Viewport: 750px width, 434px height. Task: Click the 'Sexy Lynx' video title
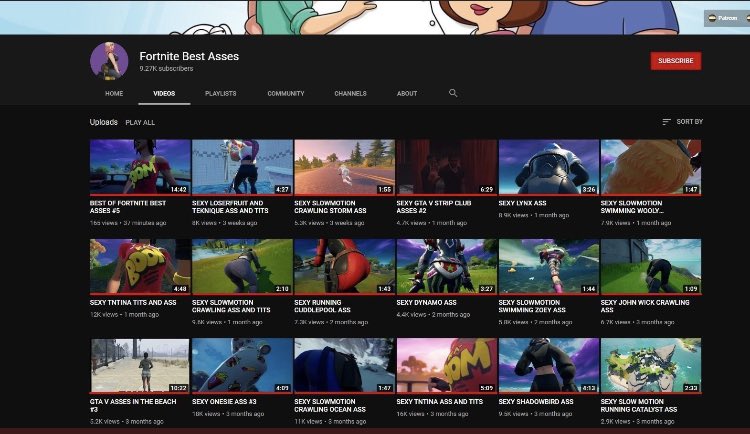(x=522, y=203)
